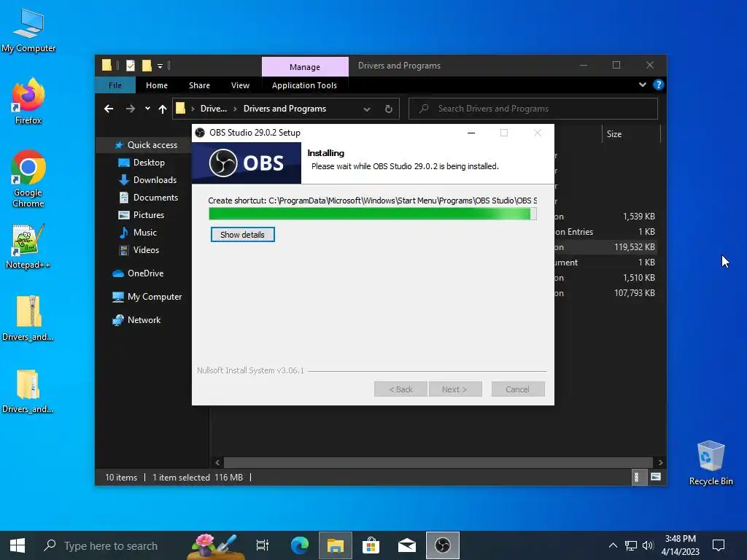The image size is (747, 560).
Task: Switch to large icons view in Explorer
Action: [656, 477]
